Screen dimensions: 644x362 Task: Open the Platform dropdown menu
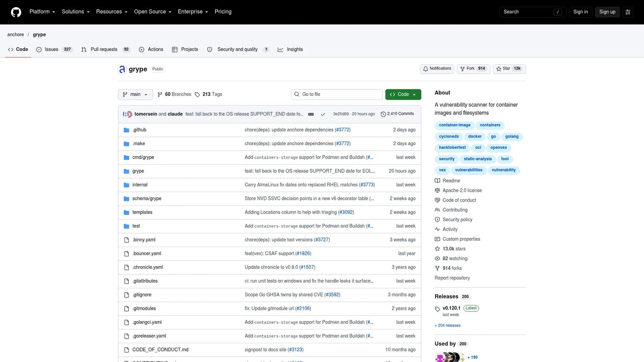coord(42,12)
